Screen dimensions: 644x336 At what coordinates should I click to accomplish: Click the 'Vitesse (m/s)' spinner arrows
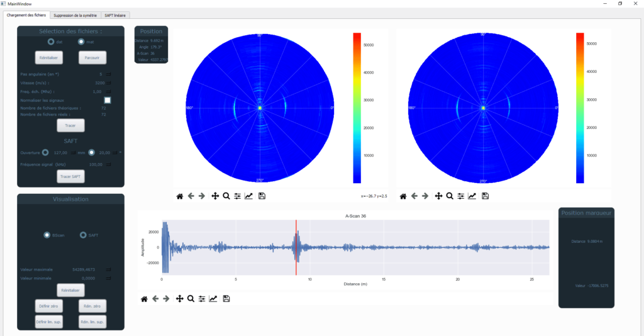tap(108, 82)
